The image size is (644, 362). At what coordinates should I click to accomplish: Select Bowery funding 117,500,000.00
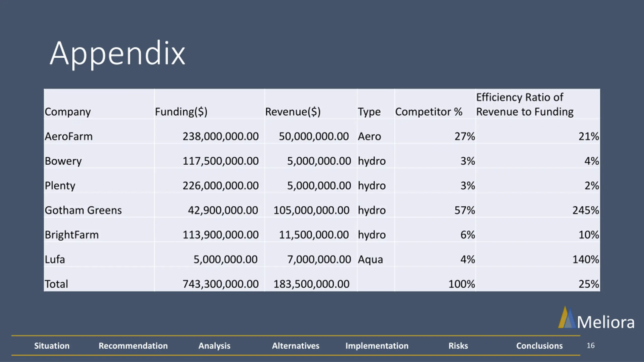click(x=221, y=161)
